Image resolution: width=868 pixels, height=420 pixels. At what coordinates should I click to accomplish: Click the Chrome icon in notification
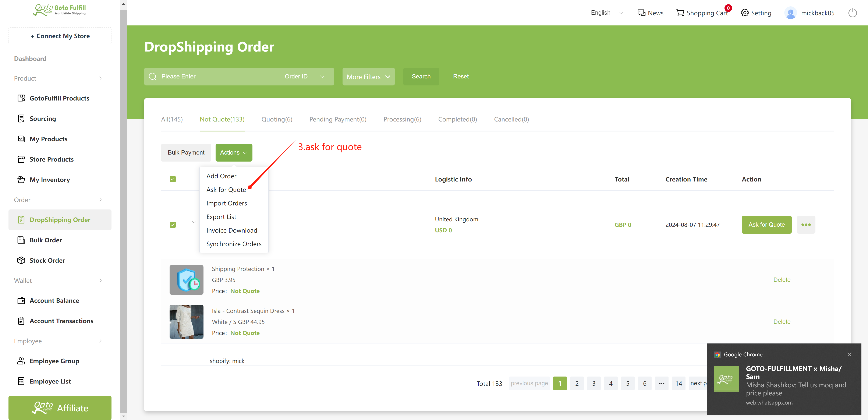[x=717, y=355]
